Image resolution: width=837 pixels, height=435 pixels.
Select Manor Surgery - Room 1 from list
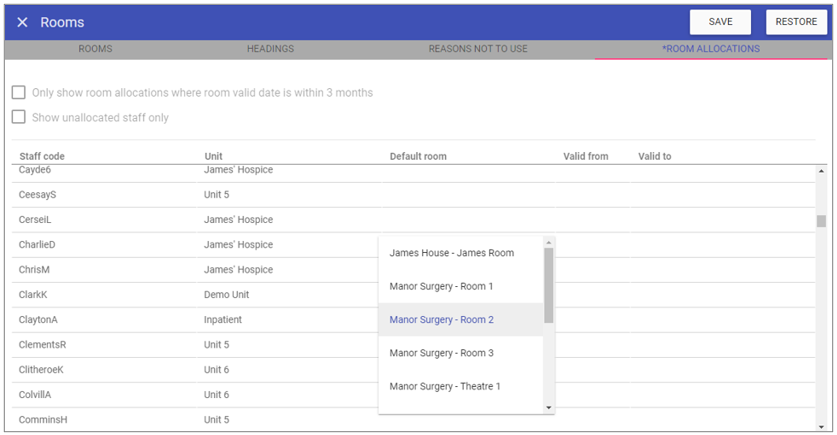441,287
